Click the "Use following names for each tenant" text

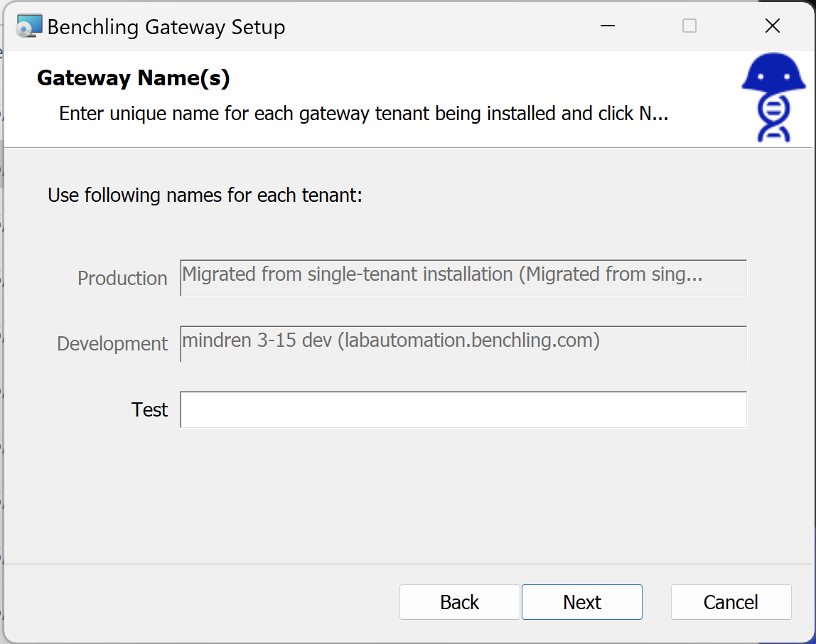tap(205, 195)
